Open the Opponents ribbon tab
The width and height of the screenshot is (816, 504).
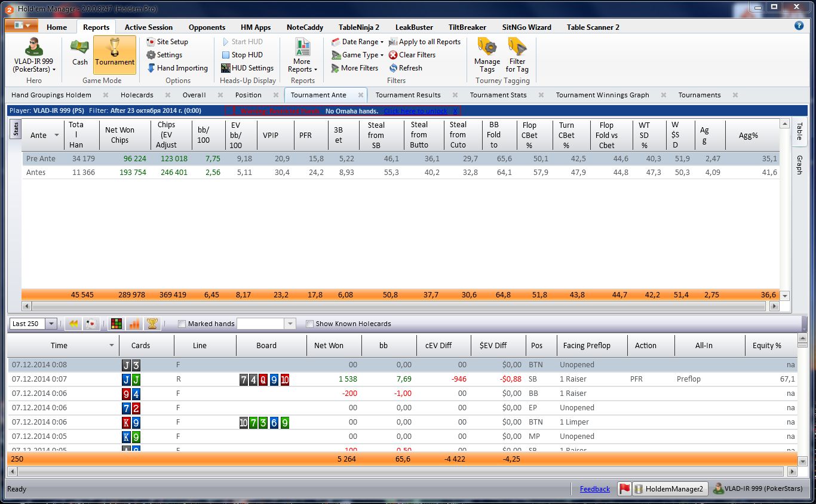click(207, 27)
